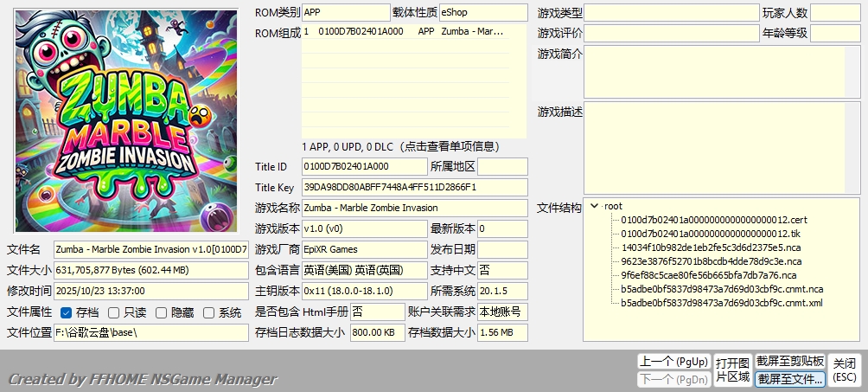Click 截屏至剪贴板 screenshot to clipboard
The image size is (868, 392).
(789, 361)
